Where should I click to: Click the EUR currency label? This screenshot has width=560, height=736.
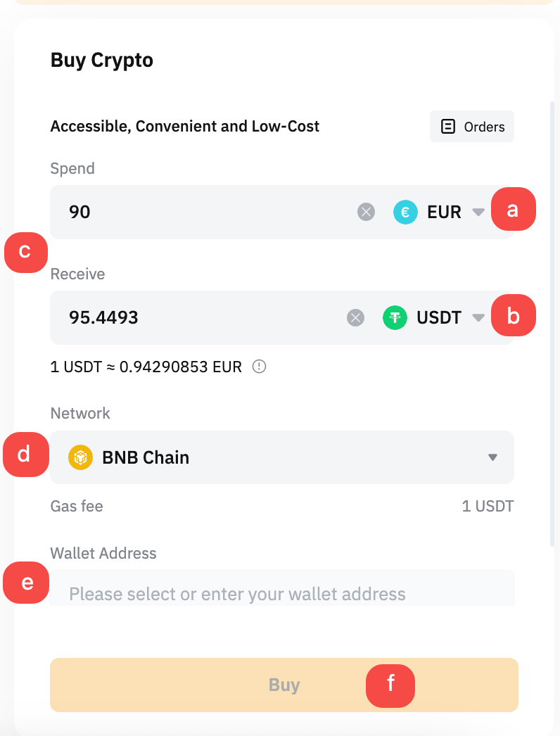click(444, 212)
